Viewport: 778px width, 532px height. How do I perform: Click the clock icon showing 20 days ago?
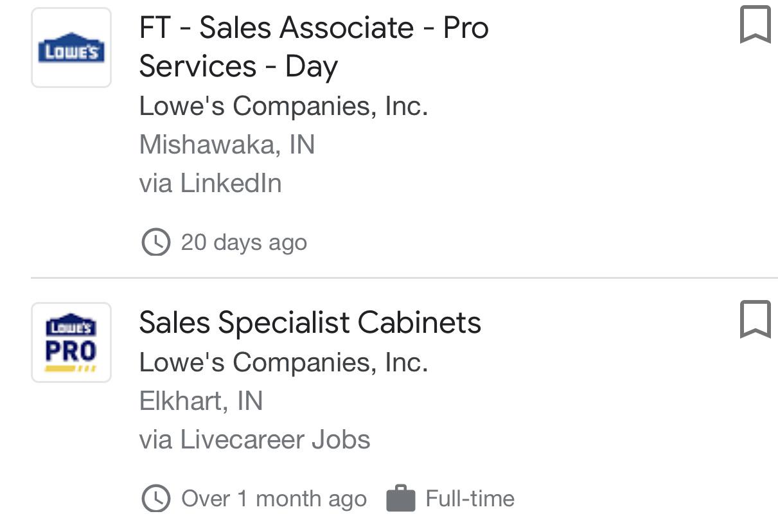click(x=155, y=242)
